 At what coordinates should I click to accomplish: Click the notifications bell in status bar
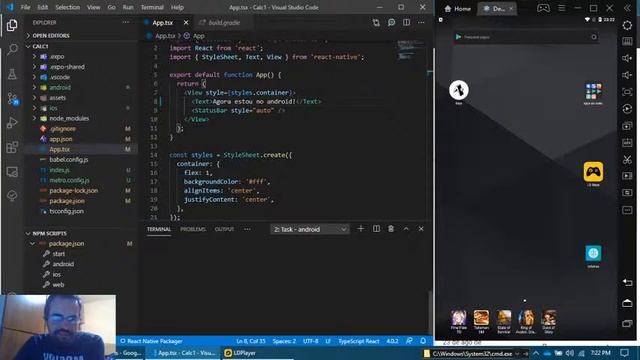423,341
